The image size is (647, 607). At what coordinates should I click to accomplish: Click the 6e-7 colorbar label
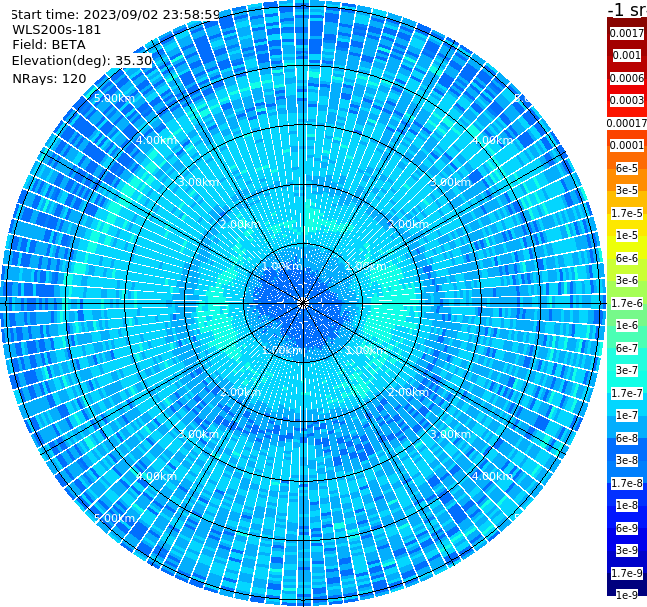pos(627,348)
